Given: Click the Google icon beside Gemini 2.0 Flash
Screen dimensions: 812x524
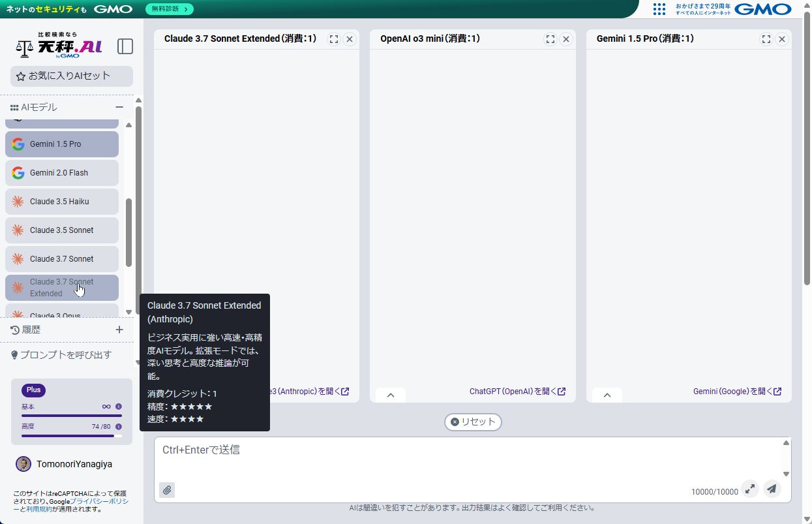Looking at the screenshot, I should coord(18,173).
